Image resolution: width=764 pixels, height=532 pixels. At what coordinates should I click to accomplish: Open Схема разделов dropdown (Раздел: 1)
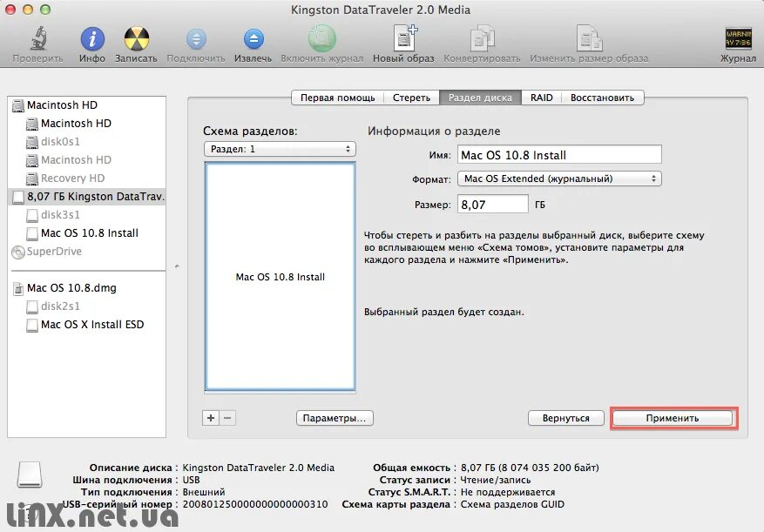(x=280, y=149)
